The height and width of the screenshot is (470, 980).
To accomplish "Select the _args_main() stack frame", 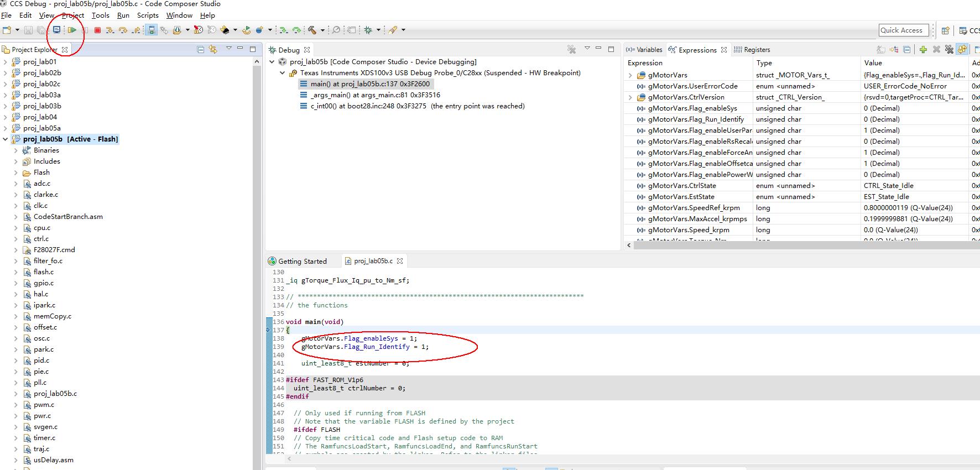I will click(370, 95).
